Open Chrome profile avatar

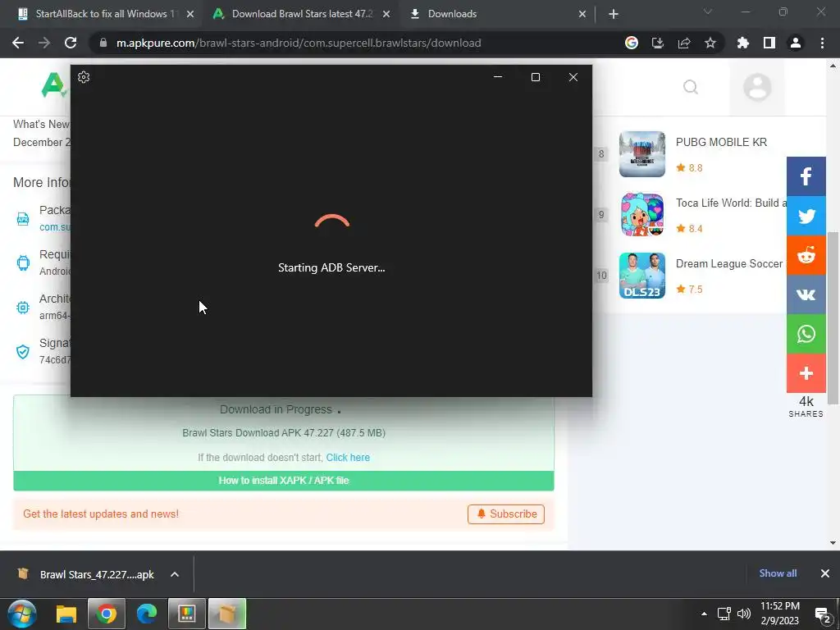796,43
